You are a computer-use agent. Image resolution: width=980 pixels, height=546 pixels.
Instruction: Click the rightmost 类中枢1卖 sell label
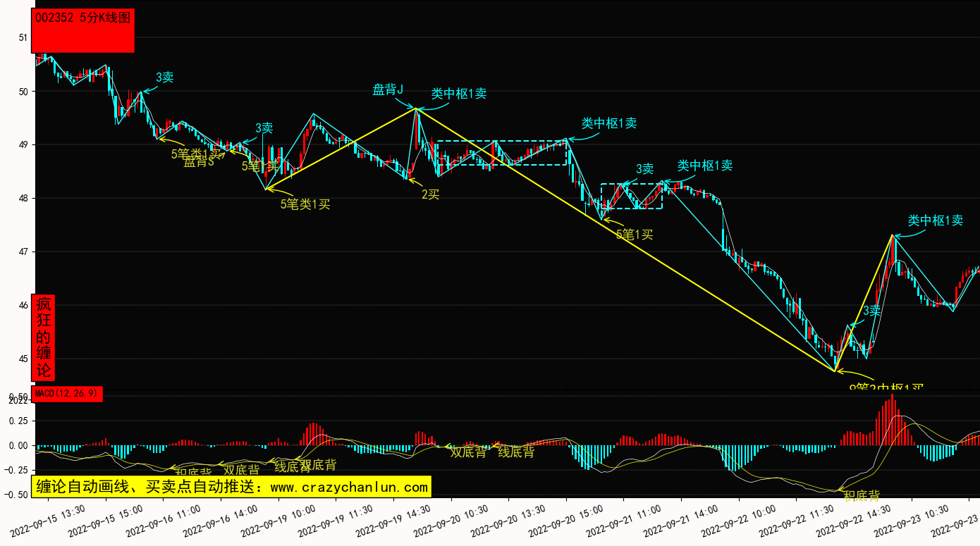click(935, 221)
